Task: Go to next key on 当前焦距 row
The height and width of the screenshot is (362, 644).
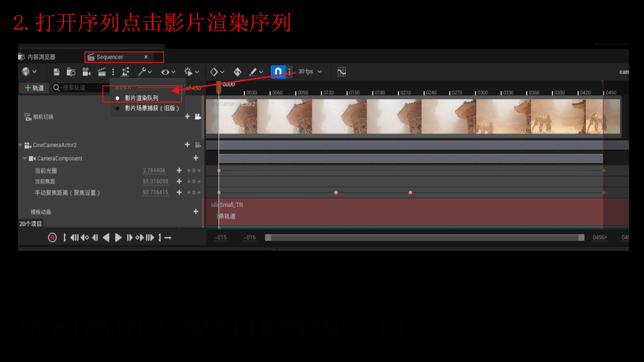Action: pyautogui.click(x=199, y=182)
